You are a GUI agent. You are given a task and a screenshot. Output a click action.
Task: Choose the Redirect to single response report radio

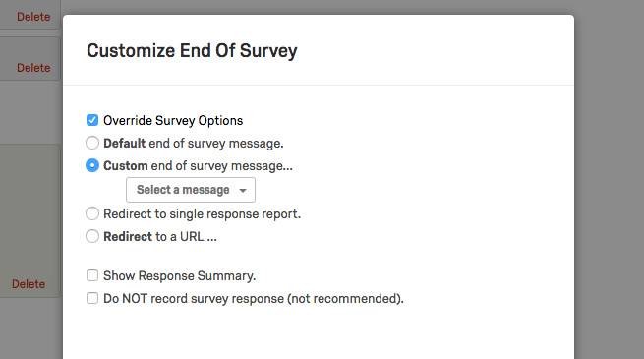click(x=92, y=213)
